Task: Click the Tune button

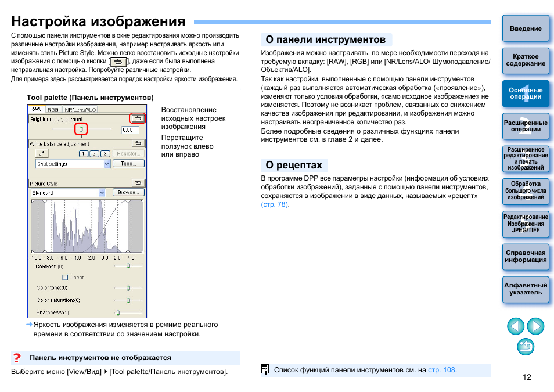Action: 128,163
